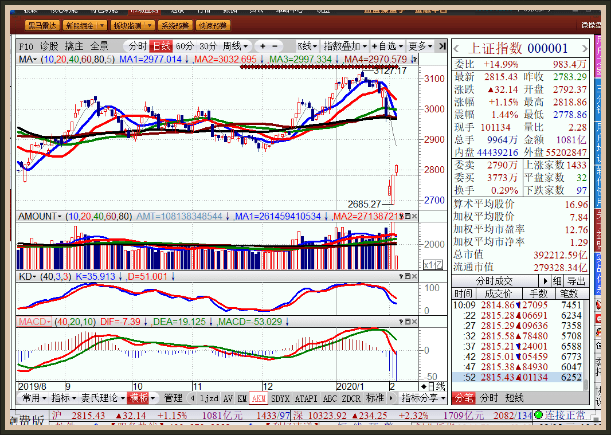Select the 分笔 tab at panel bottom

coord(463,398)
